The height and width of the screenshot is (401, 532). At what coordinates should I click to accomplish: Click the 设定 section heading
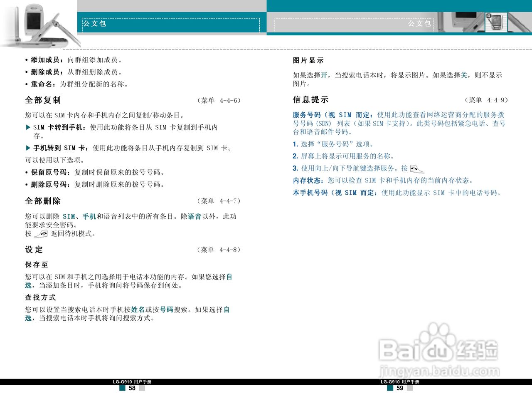pos(34,250)
